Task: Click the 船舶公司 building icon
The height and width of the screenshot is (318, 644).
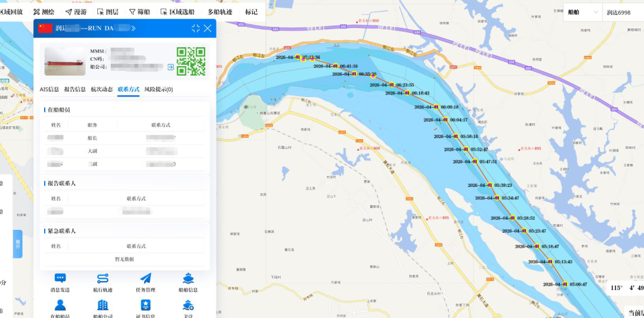Action: coord(103,305)
